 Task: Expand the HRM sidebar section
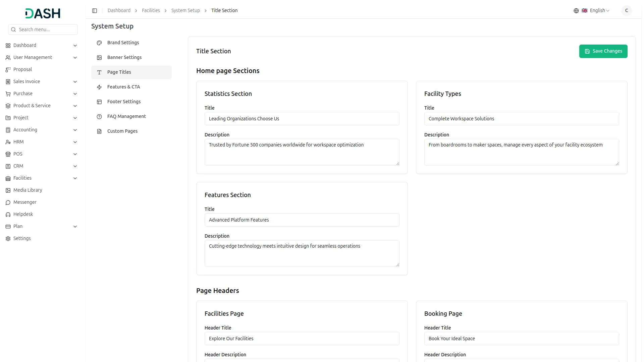[75, 142]
